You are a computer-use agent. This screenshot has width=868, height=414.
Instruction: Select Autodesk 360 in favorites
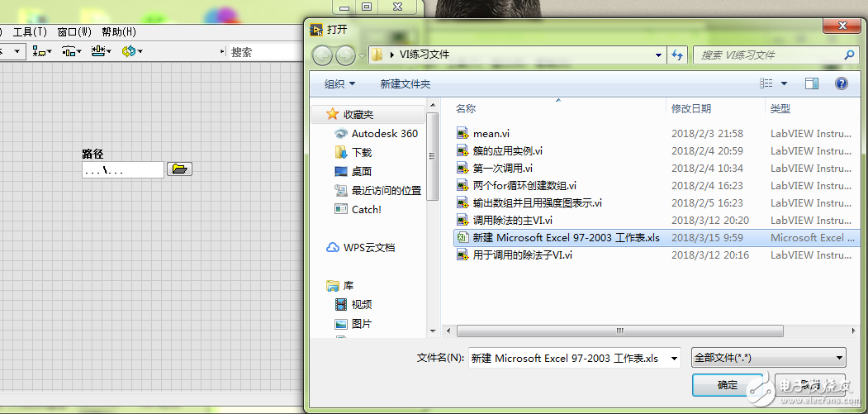tap(385, 134)
